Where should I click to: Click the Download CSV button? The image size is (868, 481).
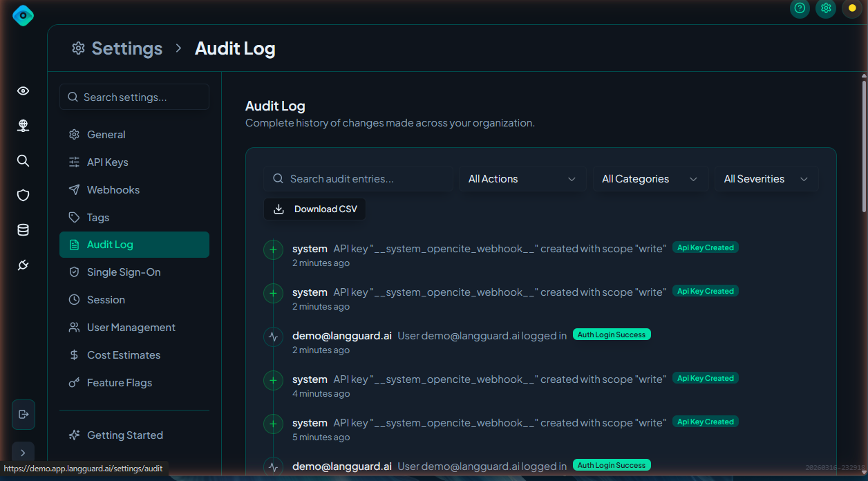pos(315,209)
